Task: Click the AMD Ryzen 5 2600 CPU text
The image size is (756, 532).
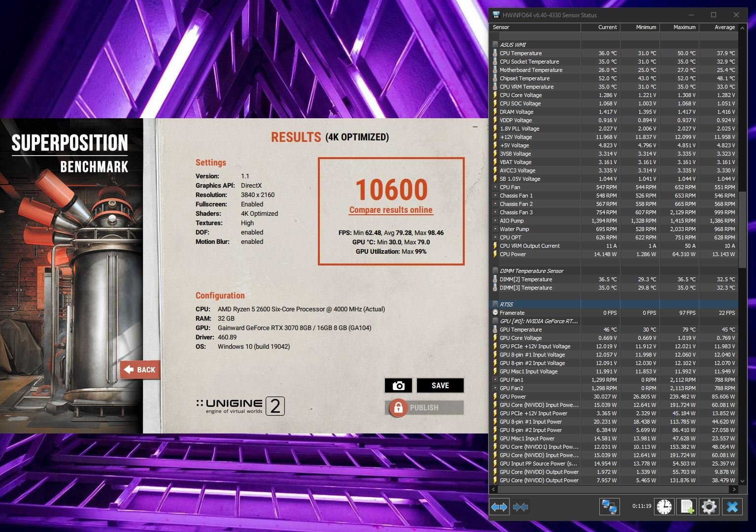Action: (x=301, y=309)
